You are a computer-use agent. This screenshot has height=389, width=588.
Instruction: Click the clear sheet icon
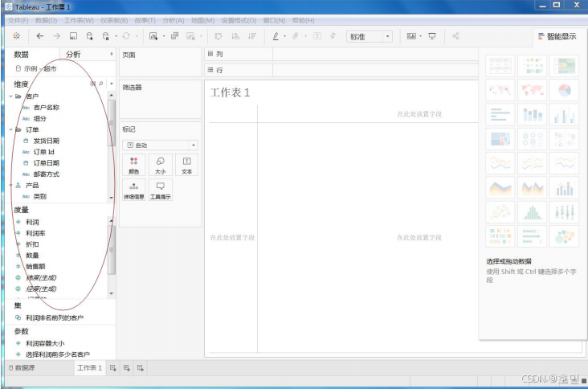[x=191, y=36]
